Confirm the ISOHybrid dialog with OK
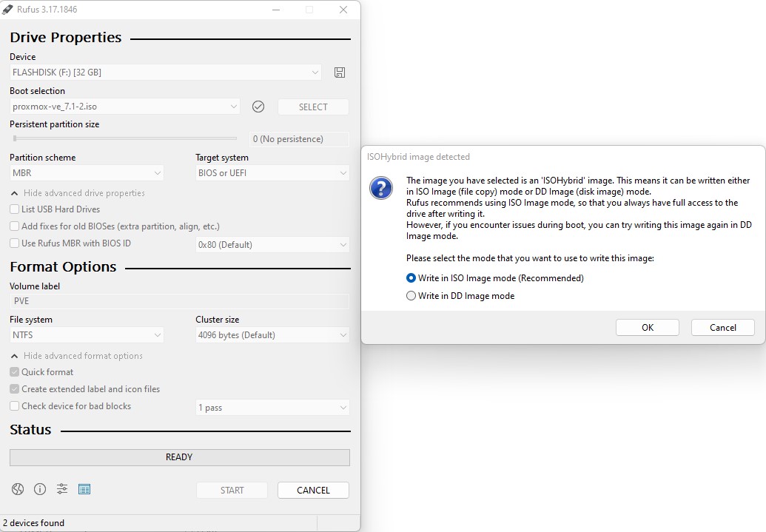The image size is (766, 532). click(x=648, y=327)
